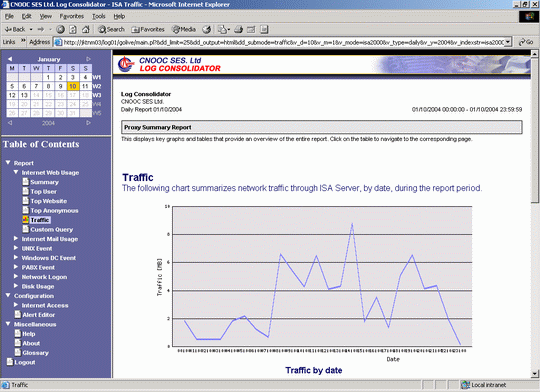This screenshot has width=540, height=392.
Task: Open the About page link
Action: click(31, 343)
